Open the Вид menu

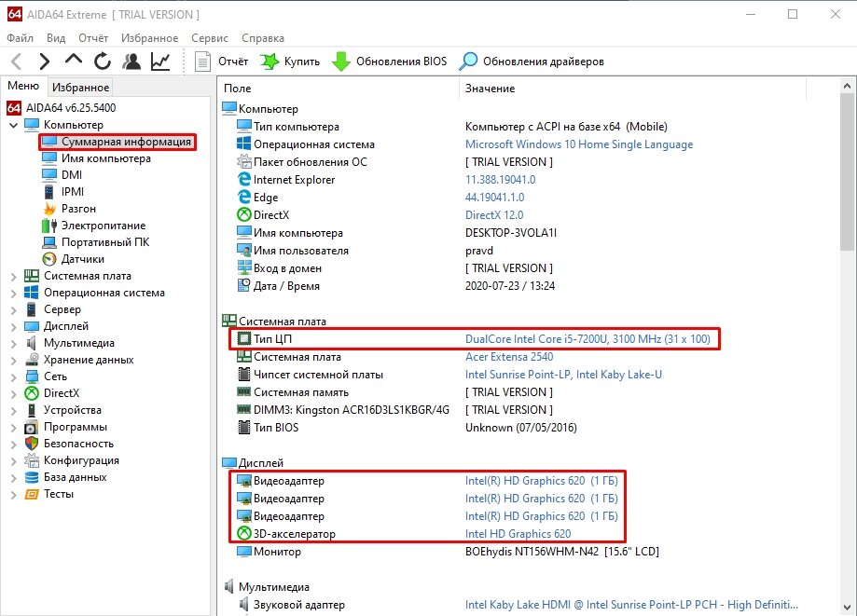[x=56, y=37]
